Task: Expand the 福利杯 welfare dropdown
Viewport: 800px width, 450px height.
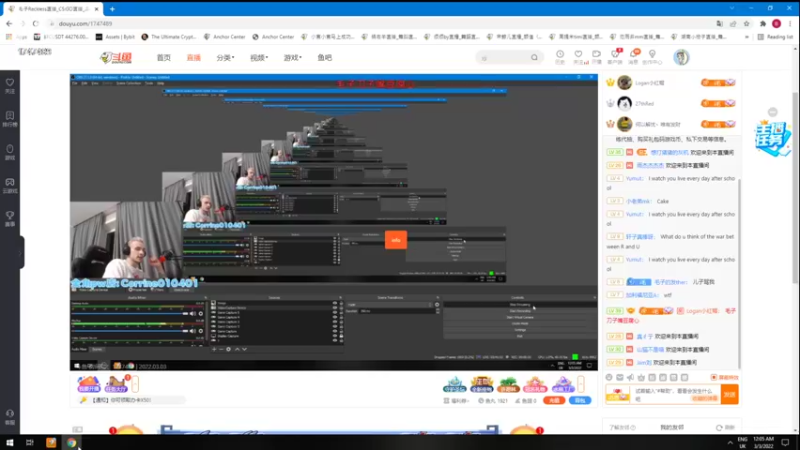Action: point(456,401)
